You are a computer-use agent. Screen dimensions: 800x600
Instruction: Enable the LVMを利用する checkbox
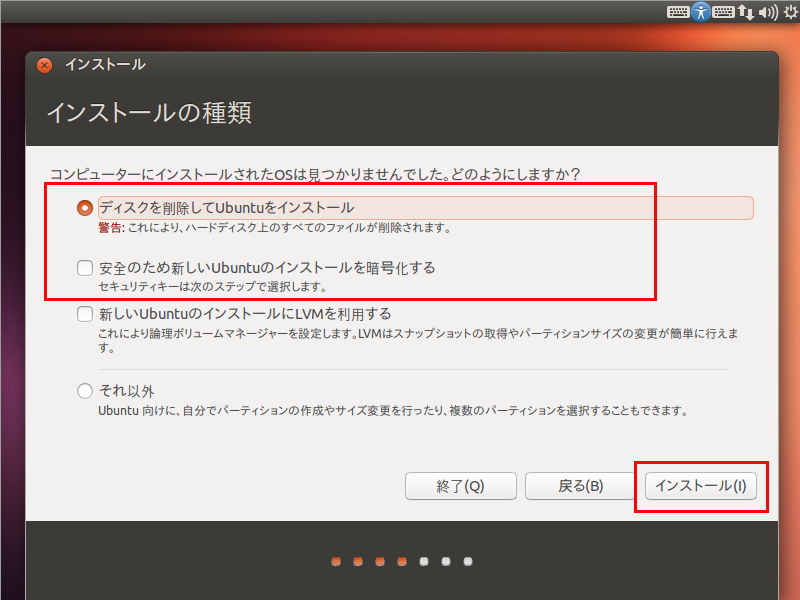[x=85, y=314]
